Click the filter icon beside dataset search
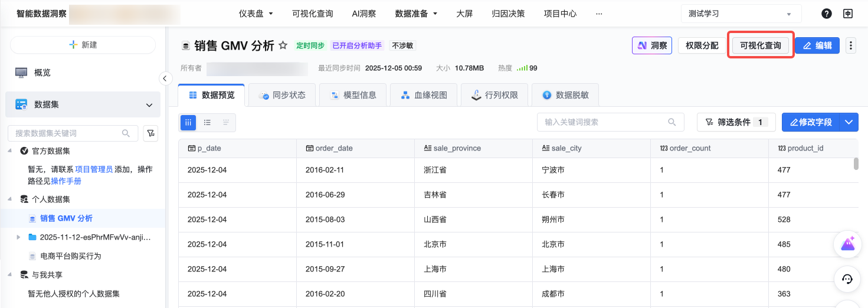868x308 pixels. [150, 133]
